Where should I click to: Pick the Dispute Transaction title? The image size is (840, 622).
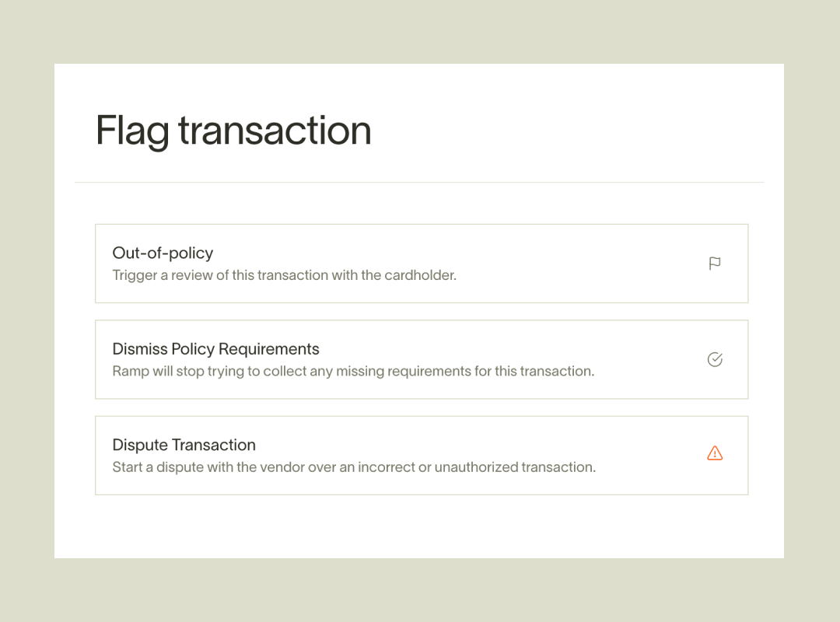tap(184, 445)
